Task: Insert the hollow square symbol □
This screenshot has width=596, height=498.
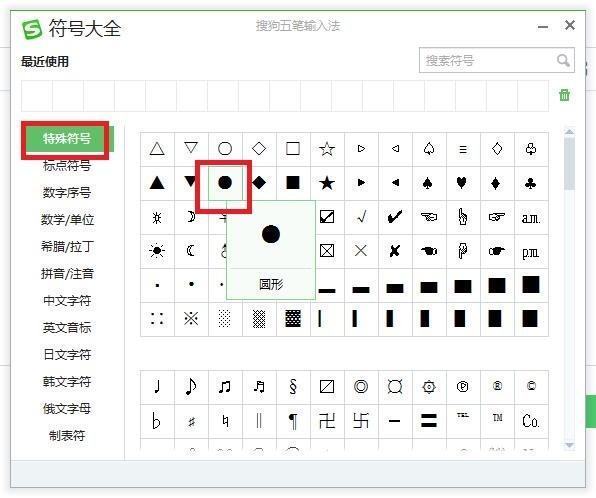Action: tap(293, 149)
